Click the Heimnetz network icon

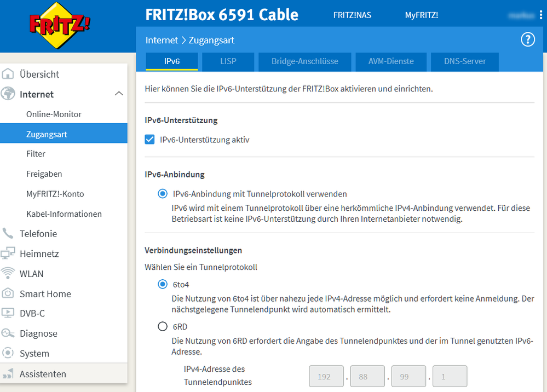click(x=8, y=253)
